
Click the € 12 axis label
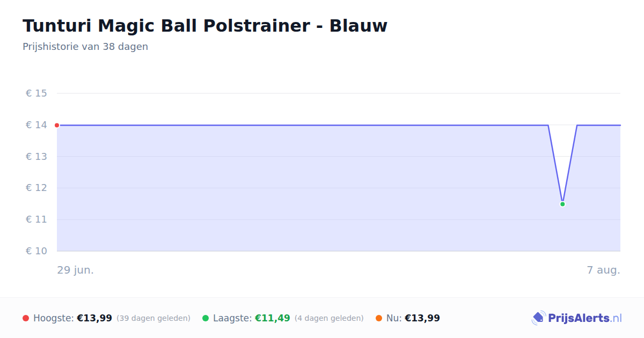coord(36,188)
